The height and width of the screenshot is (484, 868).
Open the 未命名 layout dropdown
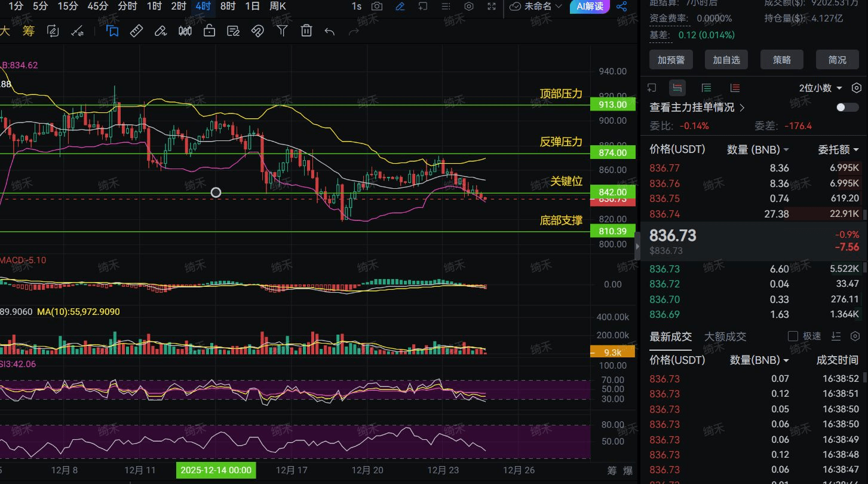click(537, 7)
